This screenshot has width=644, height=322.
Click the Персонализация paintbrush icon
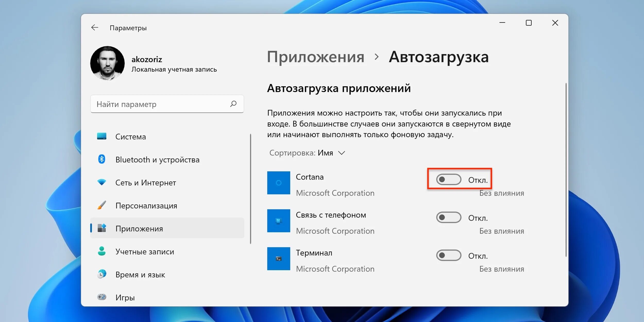102,205
